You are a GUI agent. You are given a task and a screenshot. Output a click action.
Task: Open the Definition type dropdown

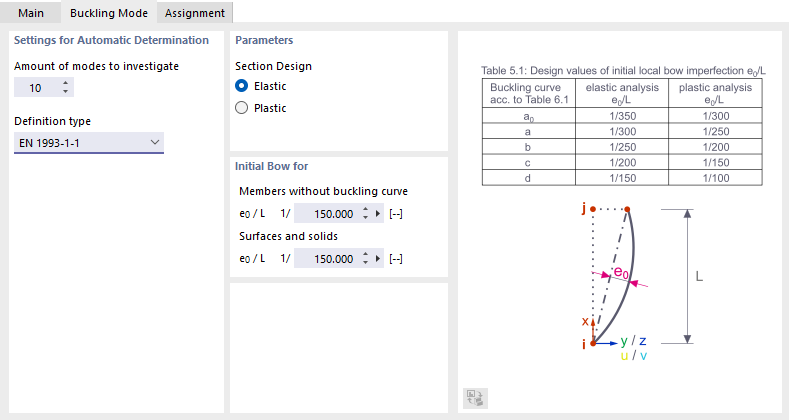[89, 143]
